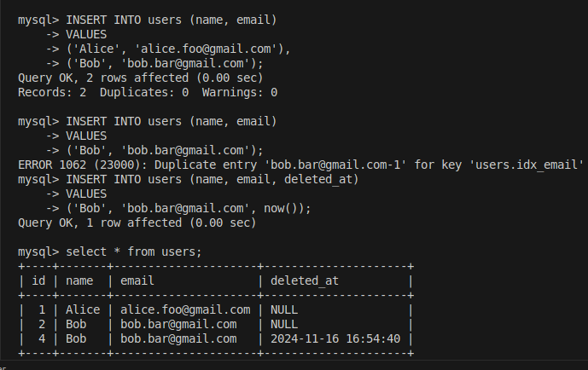Click the "Query OK, 2 rows affected" message
This screenshot has height=370, width=588.
(137, 78)
